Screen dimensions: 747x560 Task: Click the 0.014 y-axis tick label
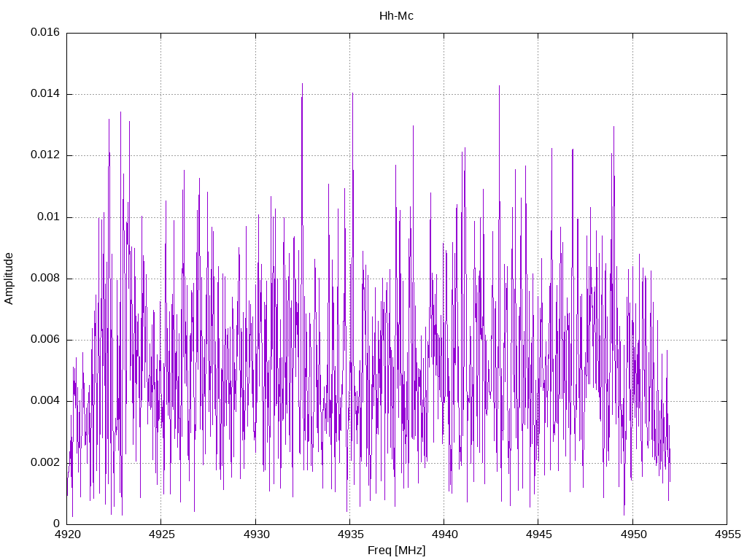tap(45, 94)
